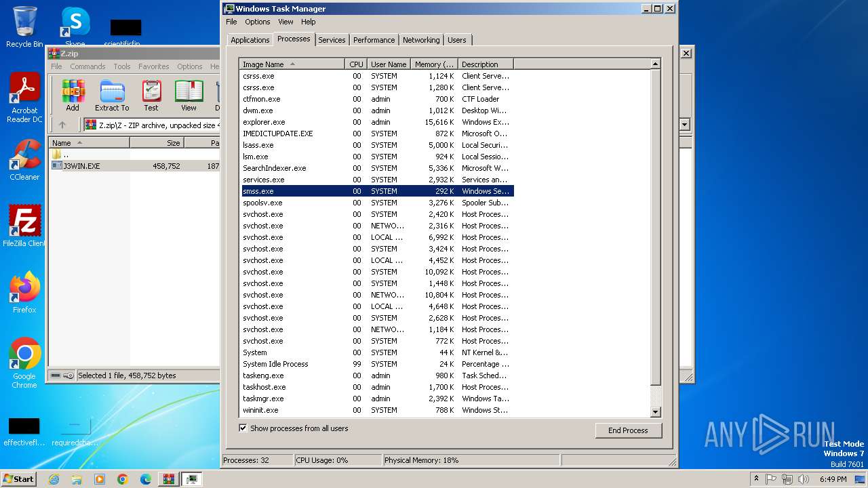Switch to Applications tab
868x488 pixels.
(250, 40)
